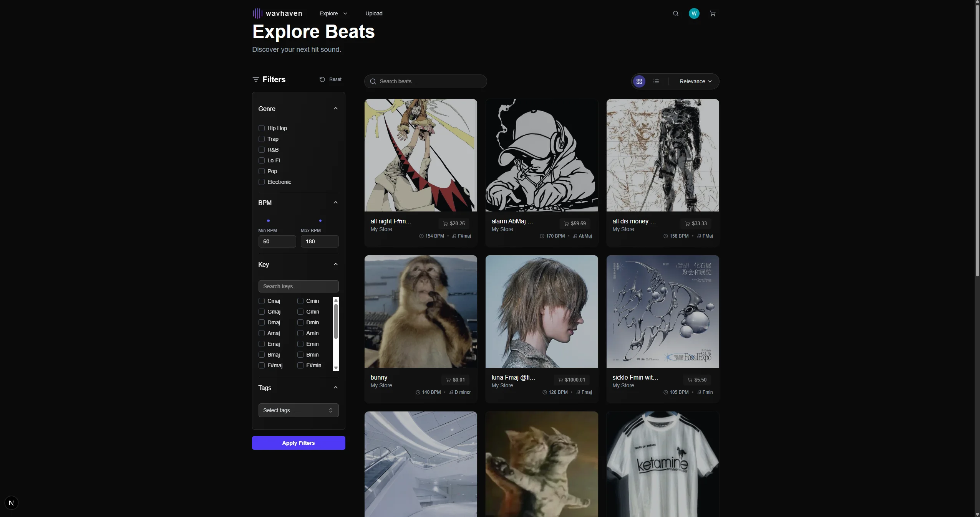Viewport: 980px width, 517px height.
Task: Enable the Hip Hop genre checkbox
Action: pyautogui.click(x=262, y=128)
